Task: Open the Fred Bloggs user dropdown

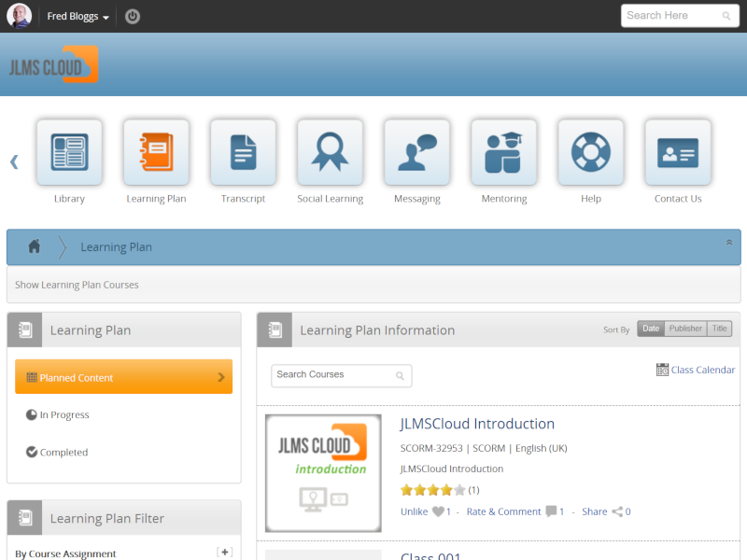Action: [x=78, y=16]
